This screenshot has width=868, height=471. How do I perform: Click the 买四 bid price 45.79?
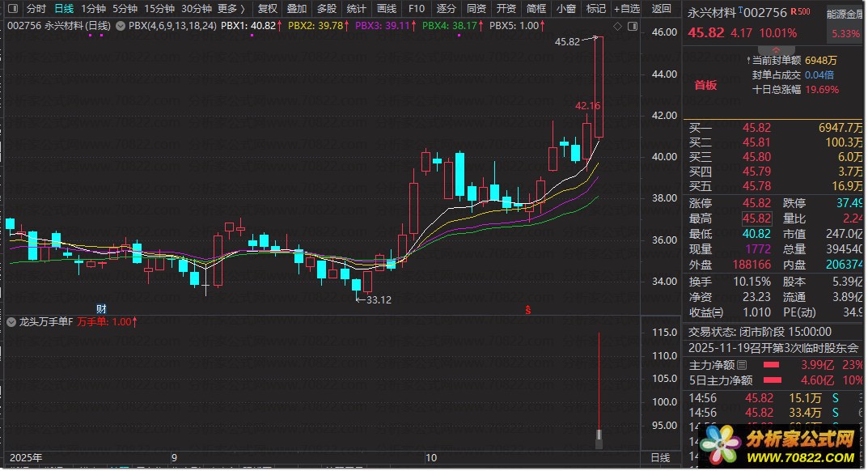click(x=756, y=172)
